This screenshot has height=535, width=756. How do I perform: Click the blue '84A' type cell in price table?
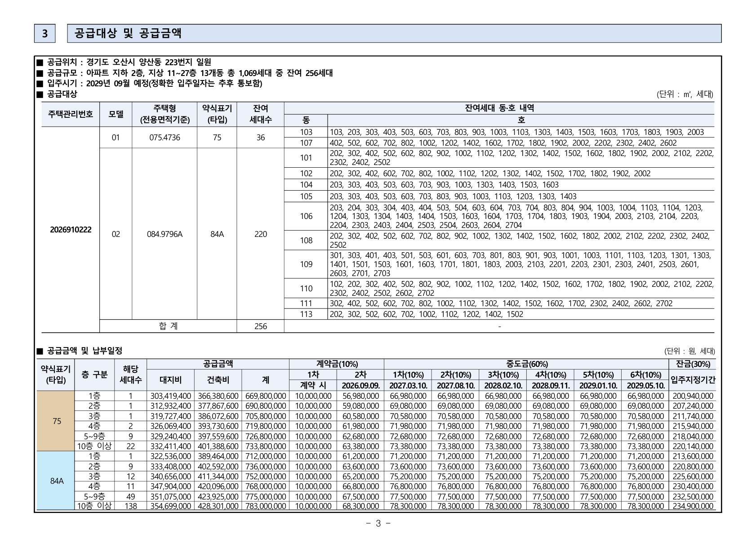pyautogui.click(x=56, y=481)
